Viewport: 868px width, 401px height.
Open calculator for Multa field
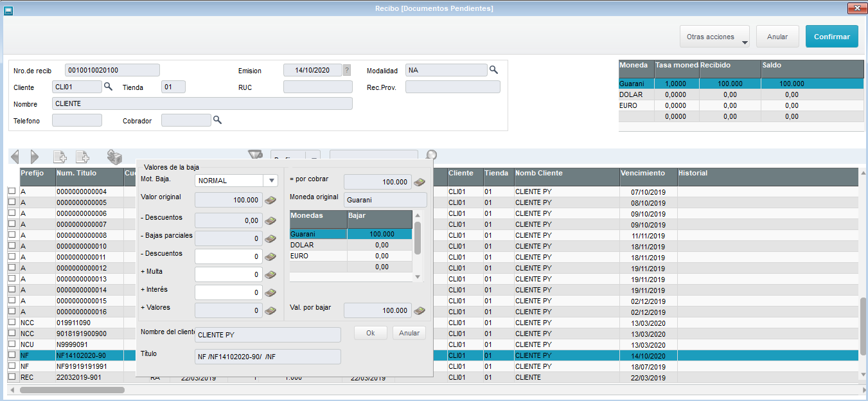click(x=270, y=274)
